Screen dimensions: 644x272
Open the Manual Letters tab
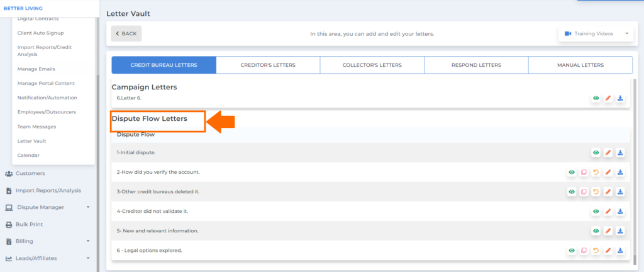580,65
